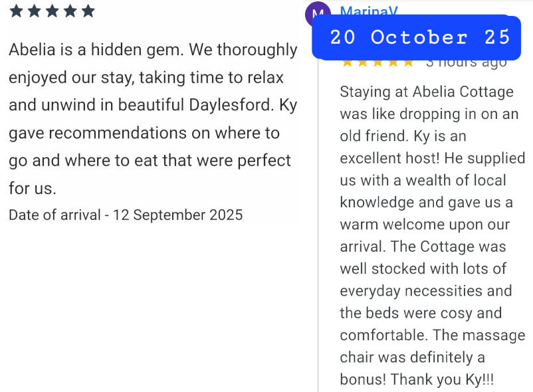Click first yellow star under MarinaV
The height and width of the screenshot is (392, 533).
click(348, 63)
